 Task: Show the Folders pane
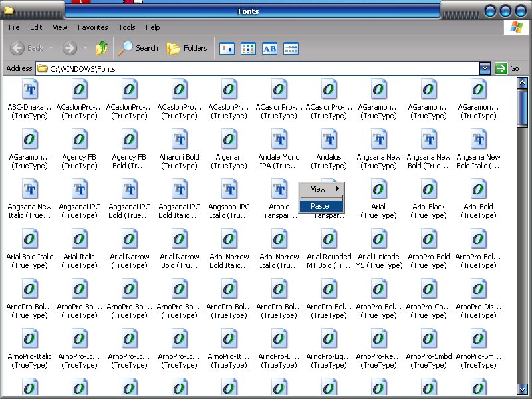pyautogui.click(x=187, y=48)
